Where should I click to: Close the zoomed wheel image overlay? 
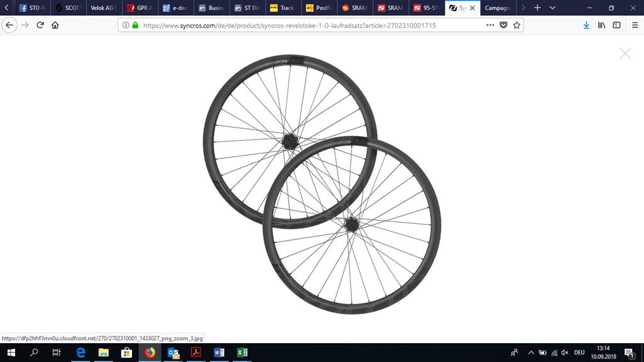tap(625, 54)
